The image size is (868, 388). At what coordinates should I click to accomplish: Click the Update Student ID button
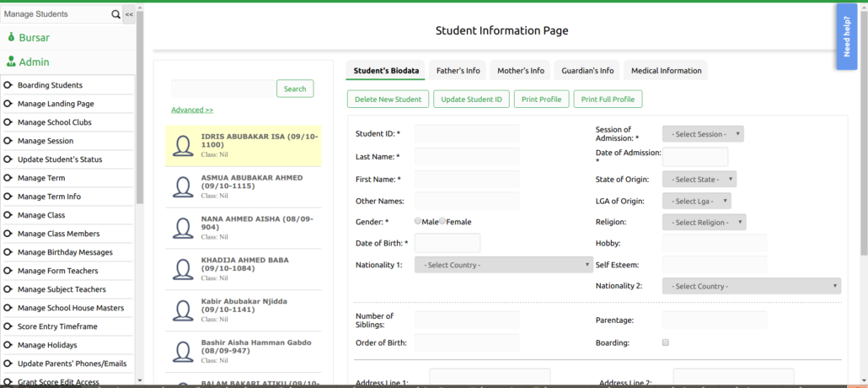click(x=472, y=100)
